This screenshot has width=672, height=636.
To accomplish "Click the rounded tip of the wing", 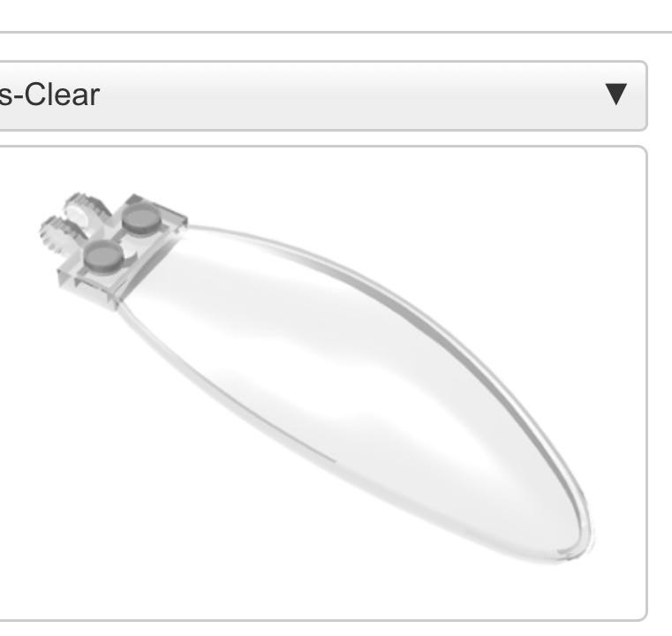I will click(x=574, y=544).
